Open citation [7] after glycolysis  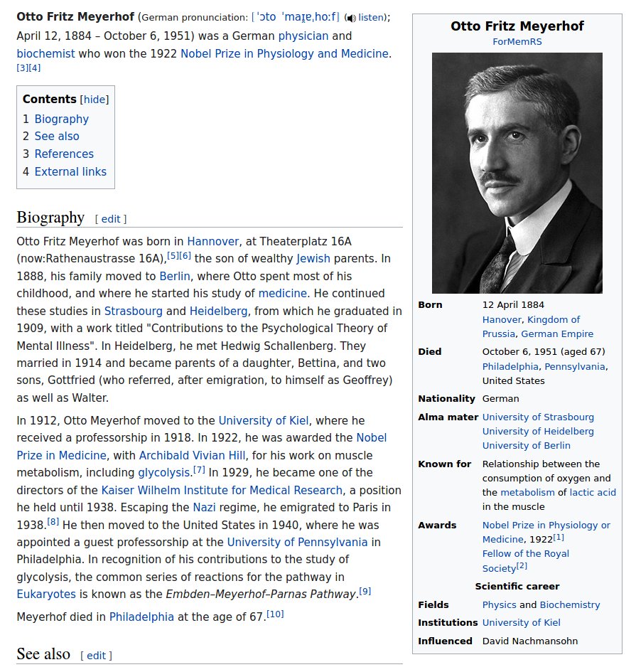199,470
